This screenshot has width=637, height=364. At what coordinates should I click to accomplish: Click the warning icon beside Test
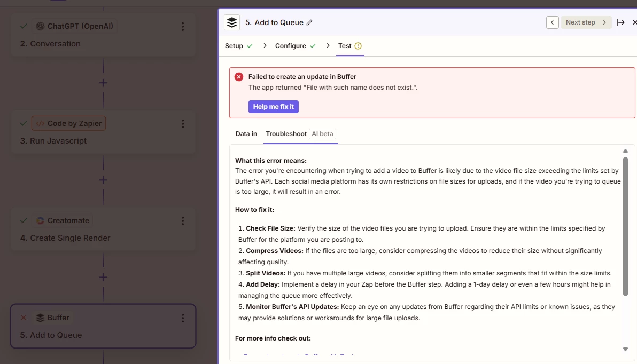click(358, 46)
